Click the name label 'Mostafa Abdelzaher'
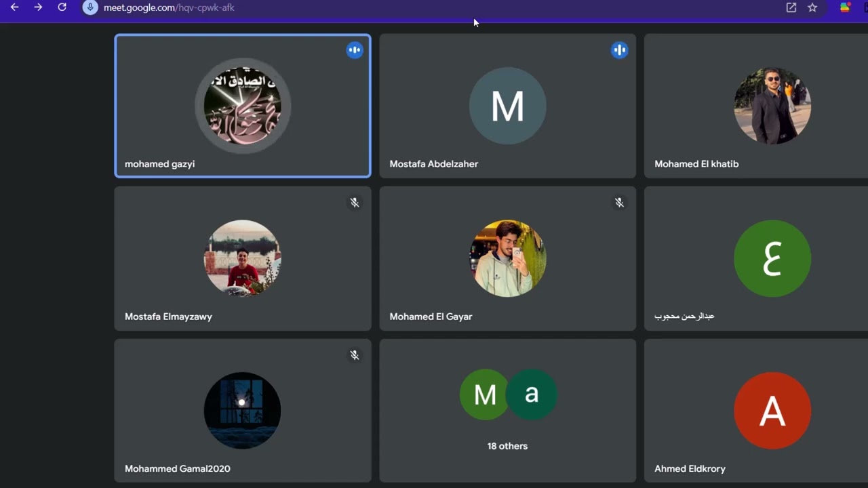 434,164
